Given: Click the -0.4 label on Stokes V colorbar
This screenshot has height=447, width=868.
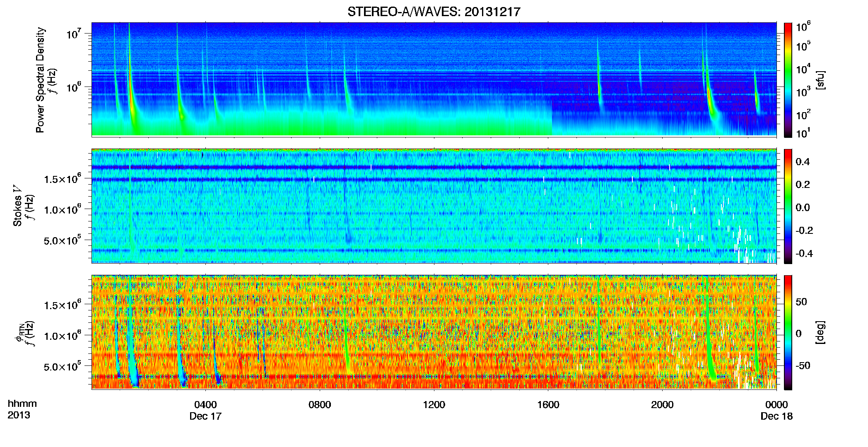Looking at the screenshot, I should click(x=805, y=253).
